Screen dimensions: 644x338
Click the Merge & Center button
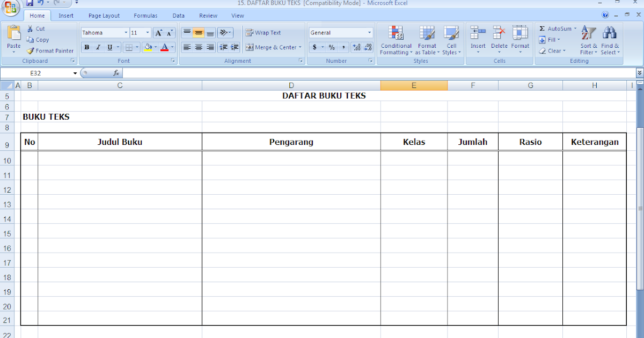[x=273, y=47]
